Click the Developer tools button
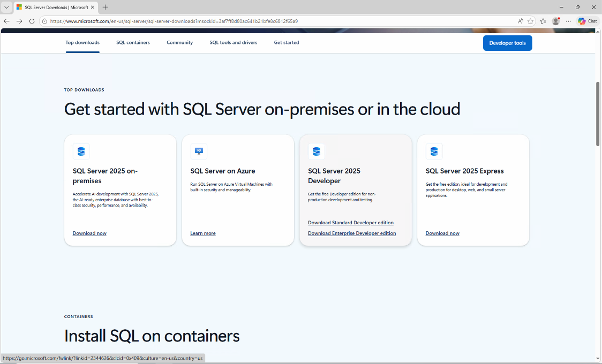 pyautogui.click(x=508, y=43)
